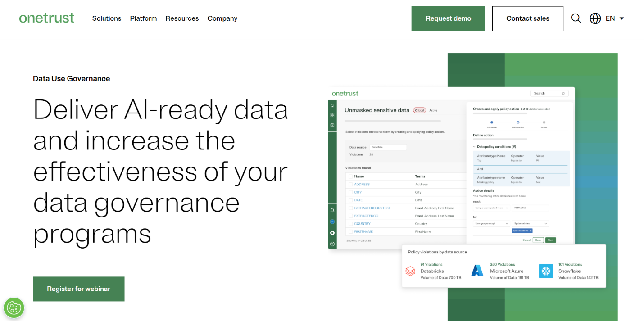Open cookie preferences with the cookie icon
The height and width of the screenshot is (321, 644).
(14, 308)
